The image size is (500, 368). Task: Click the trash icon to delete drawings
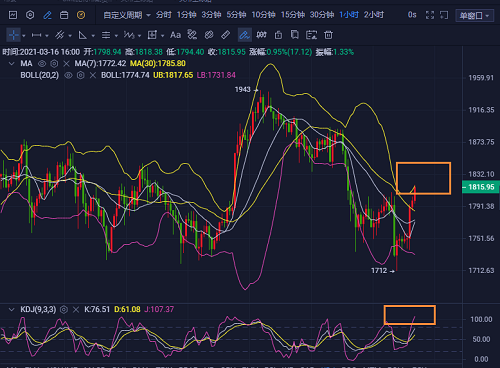328,35
